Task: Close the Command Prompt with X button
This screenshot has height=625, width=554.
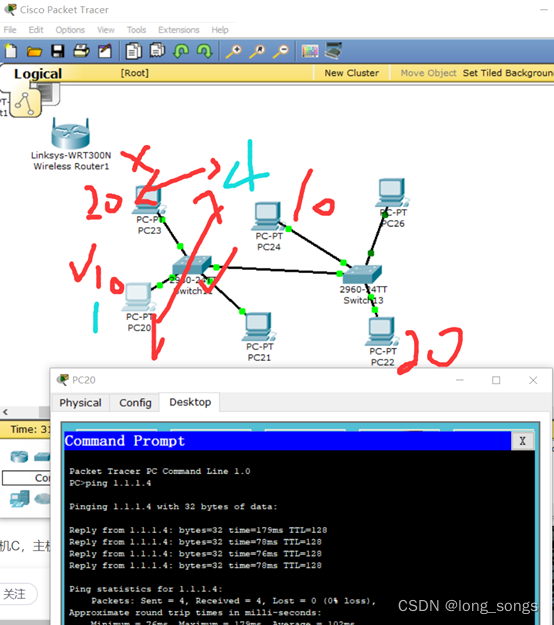Action: coord(522,441)
